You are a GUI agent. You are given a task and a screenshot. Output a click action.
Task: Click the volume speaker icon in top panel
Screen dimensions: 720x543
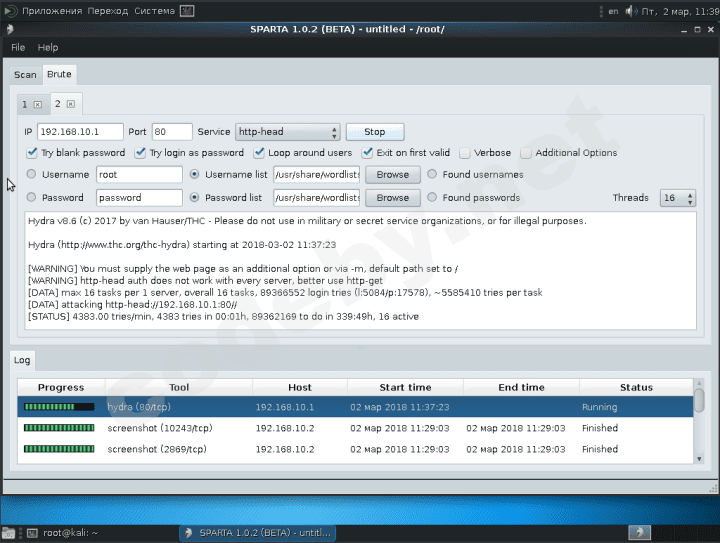tap(629, 11)
